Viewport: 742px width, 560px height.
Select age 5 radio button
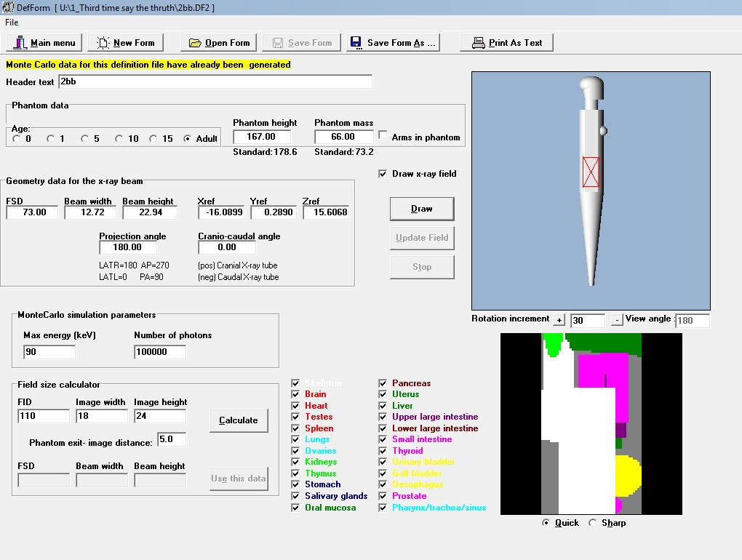coord(84,139)
